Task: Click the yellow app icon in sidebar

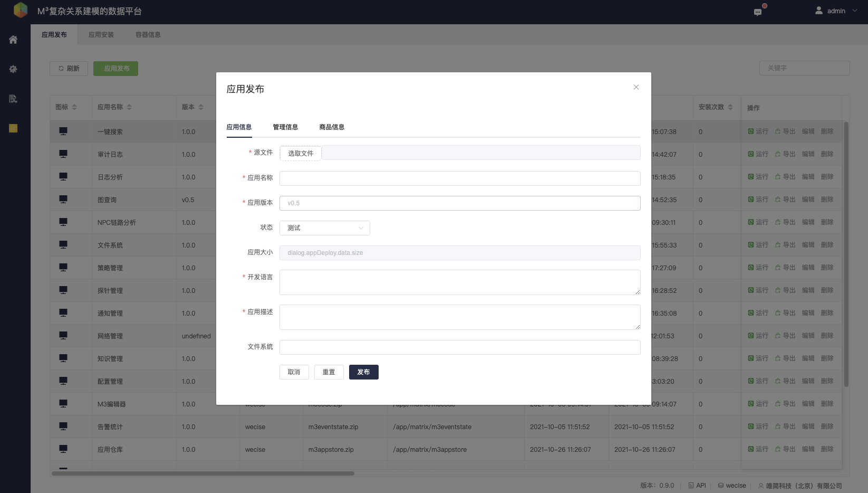Action: (13, 128)
